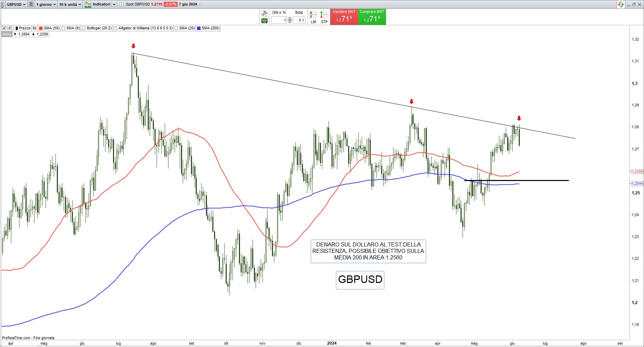Click the green keyboard icon
The width and height of the screenshot is (644, 347).
point(264,21)
